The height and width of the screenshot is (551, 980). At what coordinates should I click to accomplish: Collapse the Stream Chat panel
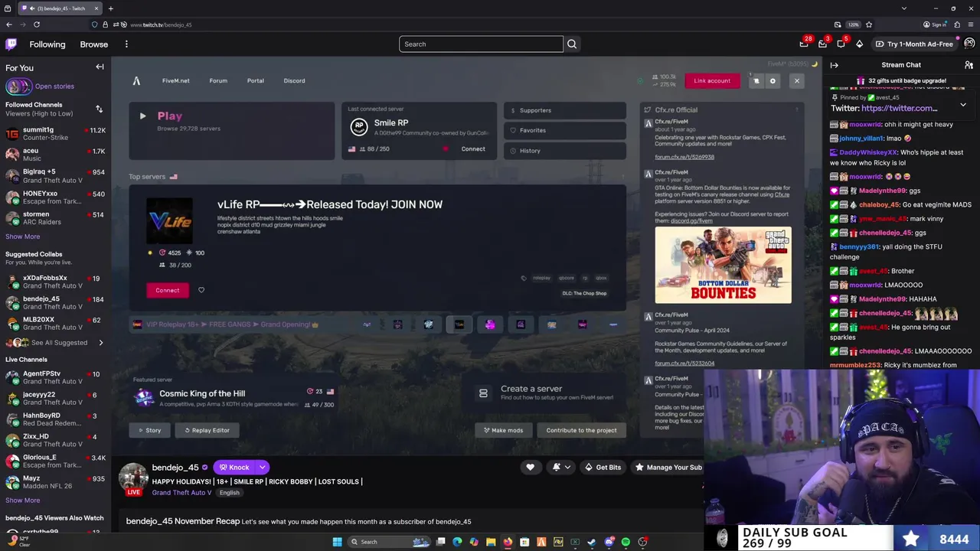point(834,65)
